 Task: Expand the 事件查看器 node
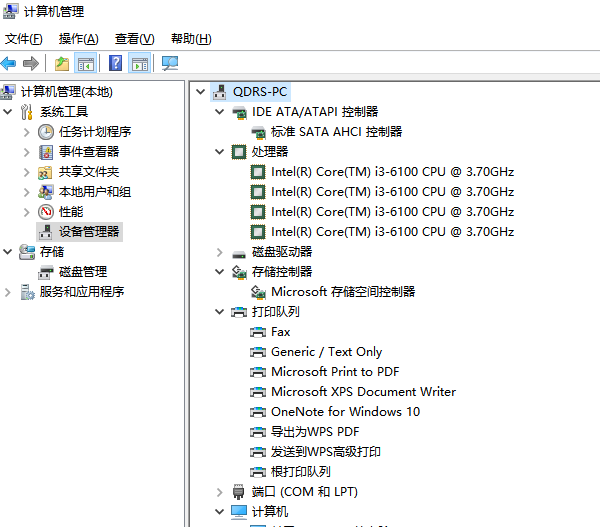click(26, 152)
